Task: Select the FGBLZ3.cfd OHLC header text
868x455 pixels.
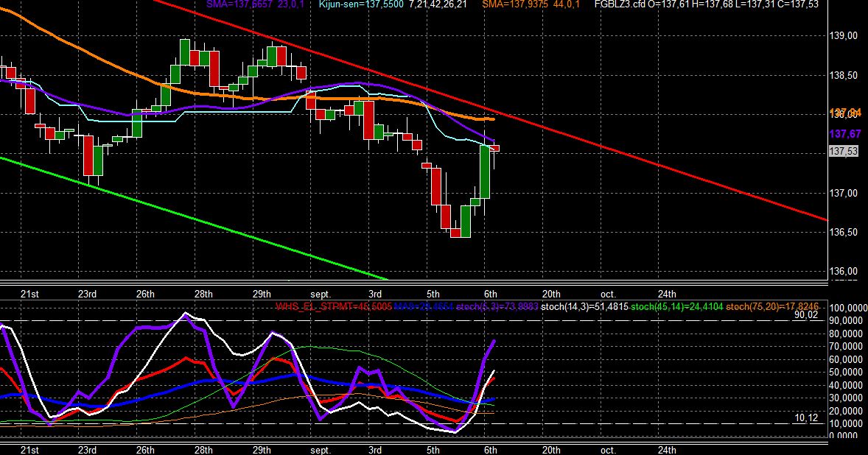Action: (707, 4)
